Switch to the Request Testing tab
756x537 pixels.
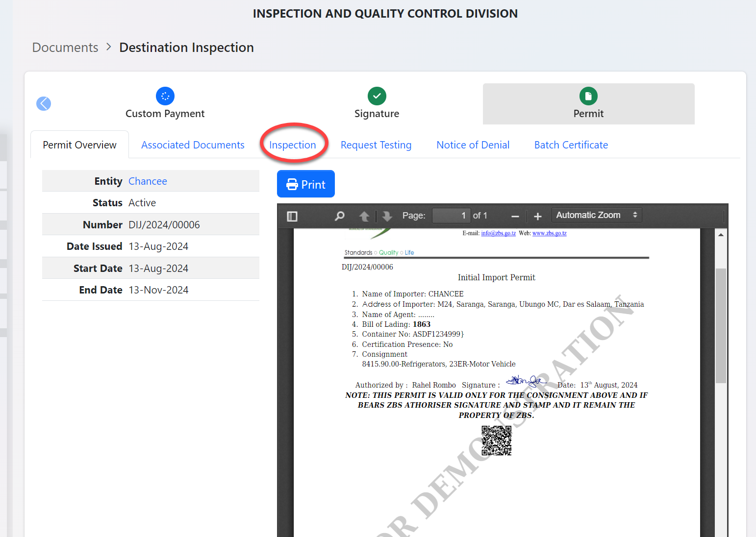[376, 145]
